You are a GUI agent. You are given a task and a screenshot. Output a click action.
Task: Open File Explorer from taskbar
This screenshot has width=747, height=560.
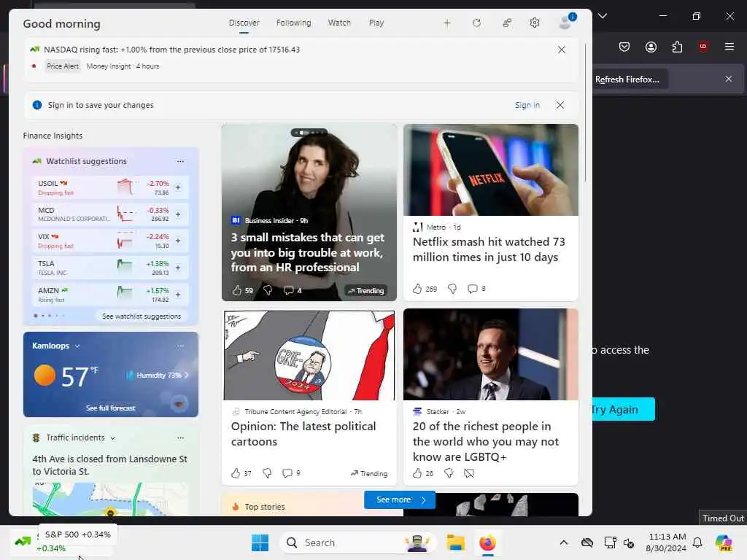(455, 542)
